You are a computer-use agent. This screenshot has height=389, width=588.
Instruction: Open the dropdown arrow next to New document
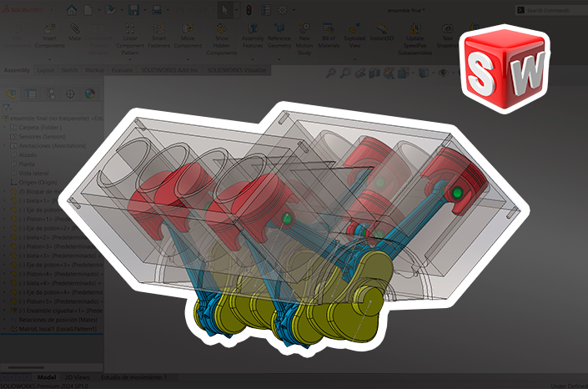click(98, 10)
